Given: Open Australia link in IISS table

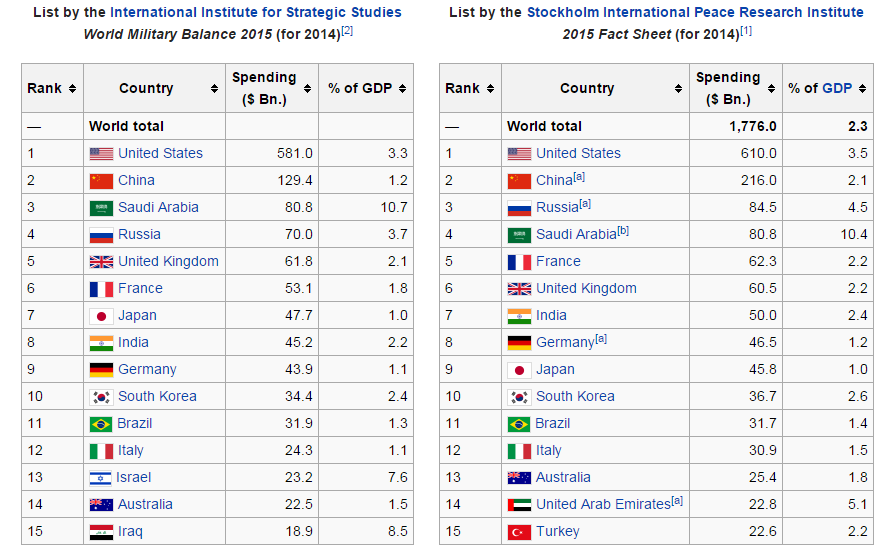Looking at the screenshot, I should 145,504.
